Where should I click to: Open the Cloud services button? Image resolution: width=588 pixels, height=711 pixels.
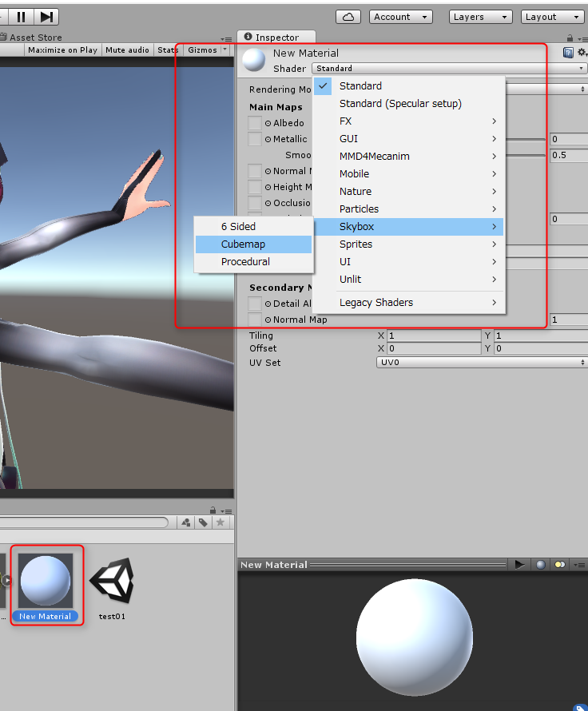tap(348, 18)
